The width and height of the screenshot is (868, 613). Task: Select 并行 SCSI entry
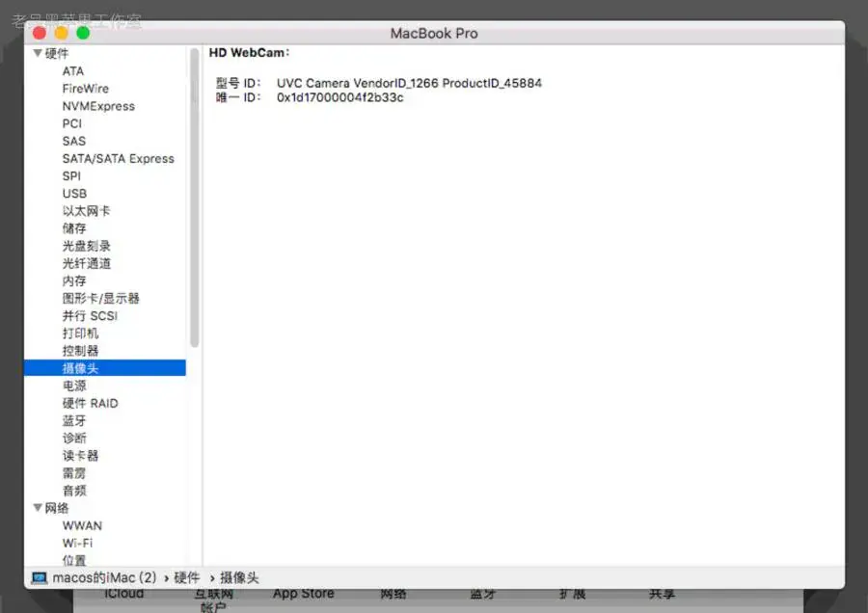[90, 316]
